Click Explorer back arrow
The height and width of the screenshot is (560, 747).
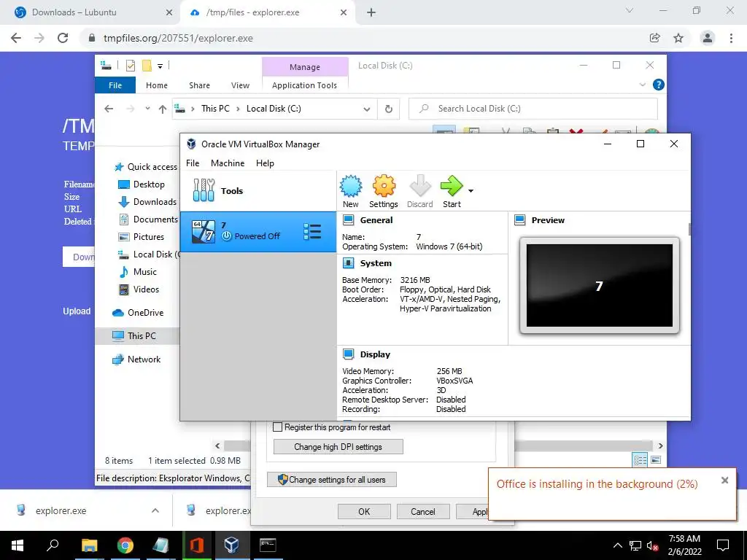(109, 109)
